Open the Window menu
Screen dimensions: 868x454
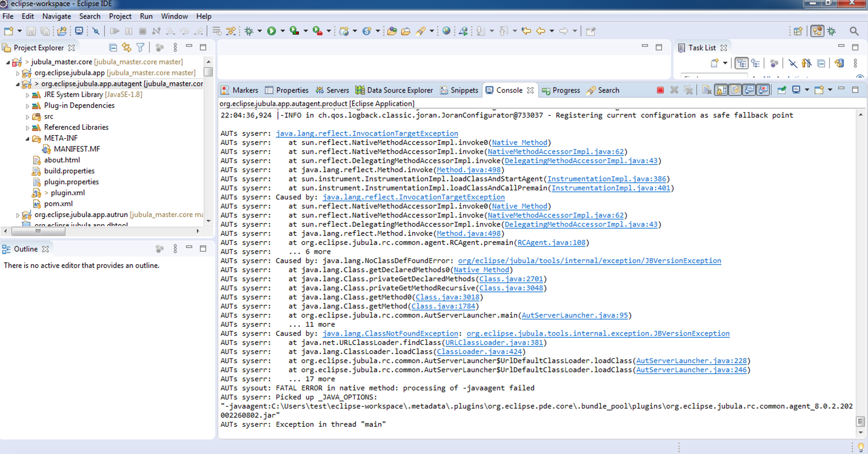(x=174, y=16)
